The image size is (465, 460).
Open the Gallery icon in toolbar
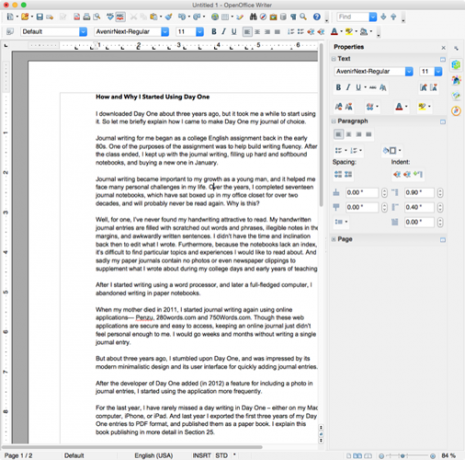coord(273,17)
